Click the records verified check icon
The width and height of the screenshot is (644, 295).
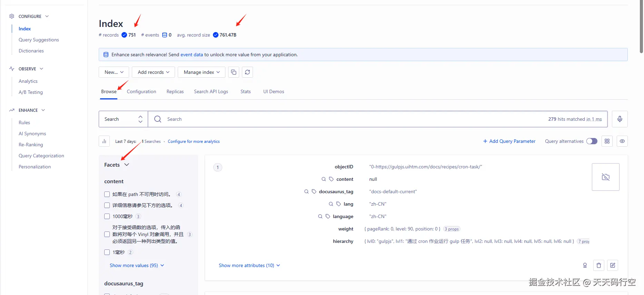point(124,35)
